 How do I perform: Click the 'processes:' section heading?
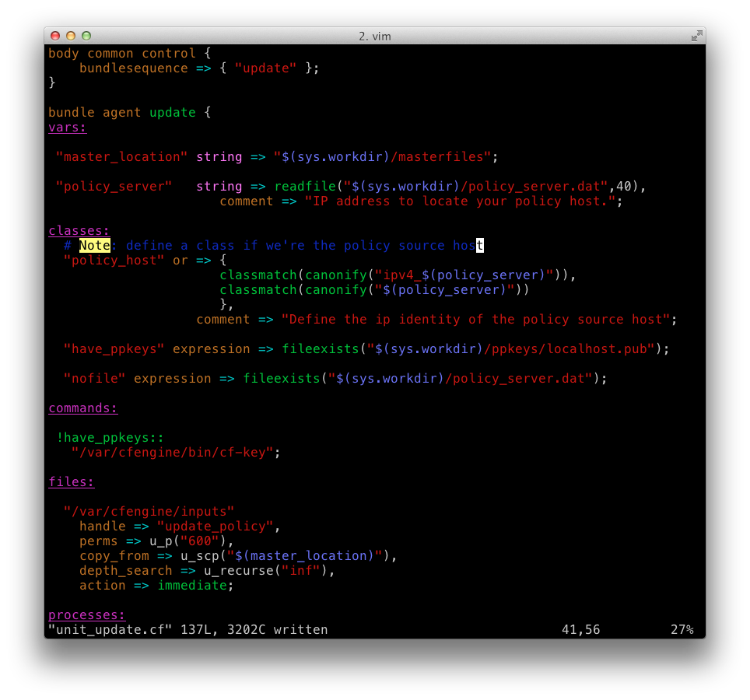point(86,615)
